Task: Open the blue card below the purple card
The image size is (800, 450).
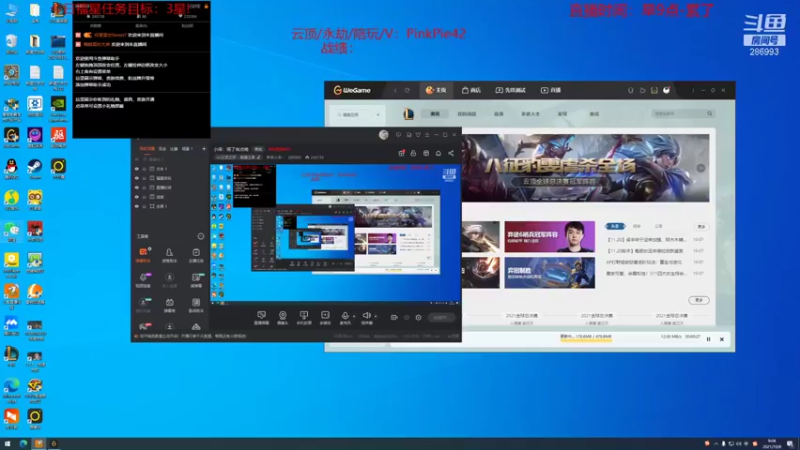Action: click(549, 272)
